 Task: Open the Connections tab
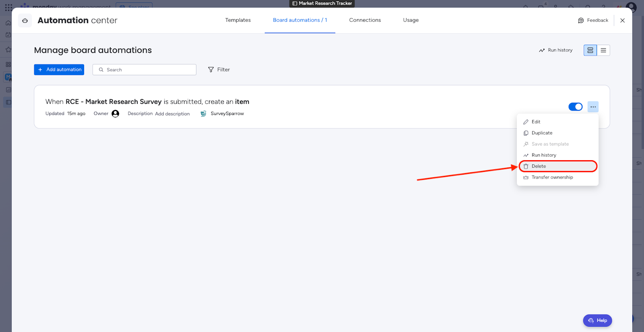tap(365, 20)
